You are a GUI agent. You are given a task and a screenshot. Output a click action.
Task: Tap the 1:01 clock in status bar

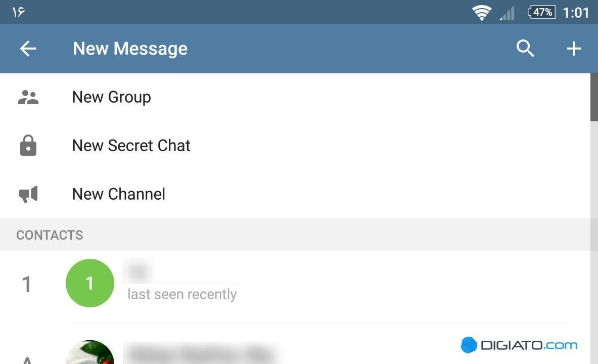click(x=576, y=13)
